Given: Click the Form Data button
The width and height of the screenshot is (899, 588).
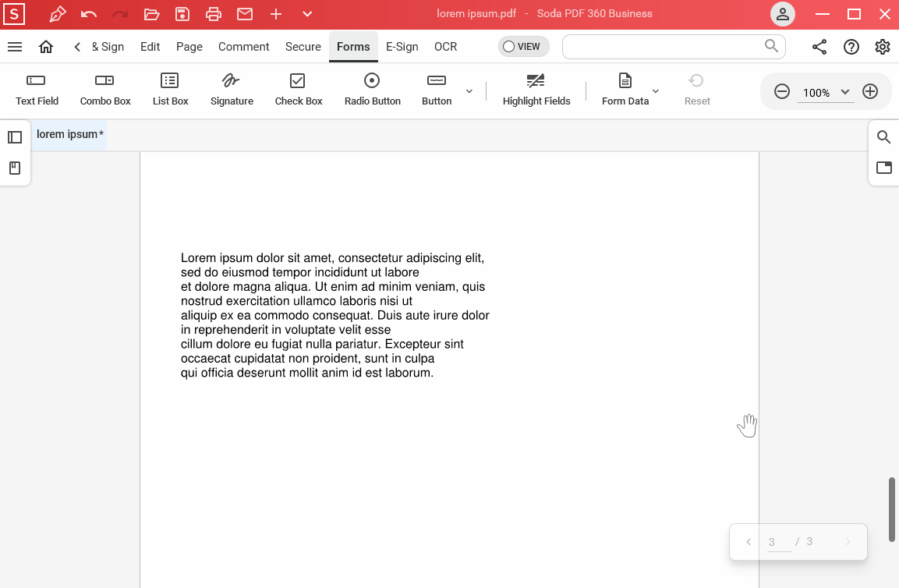Looking at the screenshot, I should pyautogui.click(x=625, y=90).
